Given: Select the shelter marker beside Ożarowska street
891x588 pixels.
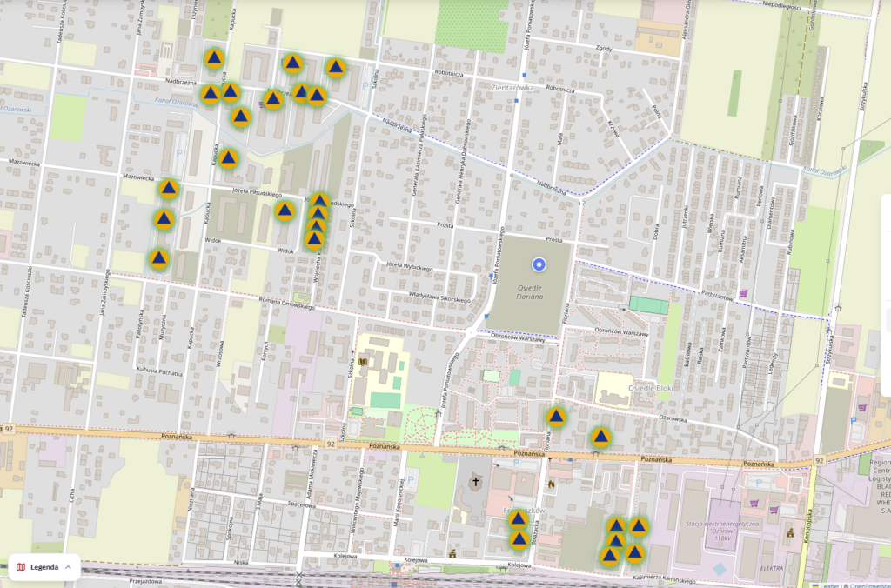Looking at the screenshot, I should click(600, 437).
